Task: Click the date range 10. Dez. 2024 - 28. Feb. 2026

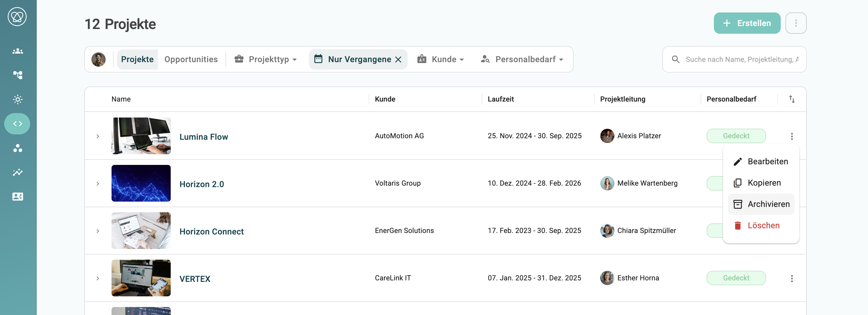Action: click(x=534, y=183)
